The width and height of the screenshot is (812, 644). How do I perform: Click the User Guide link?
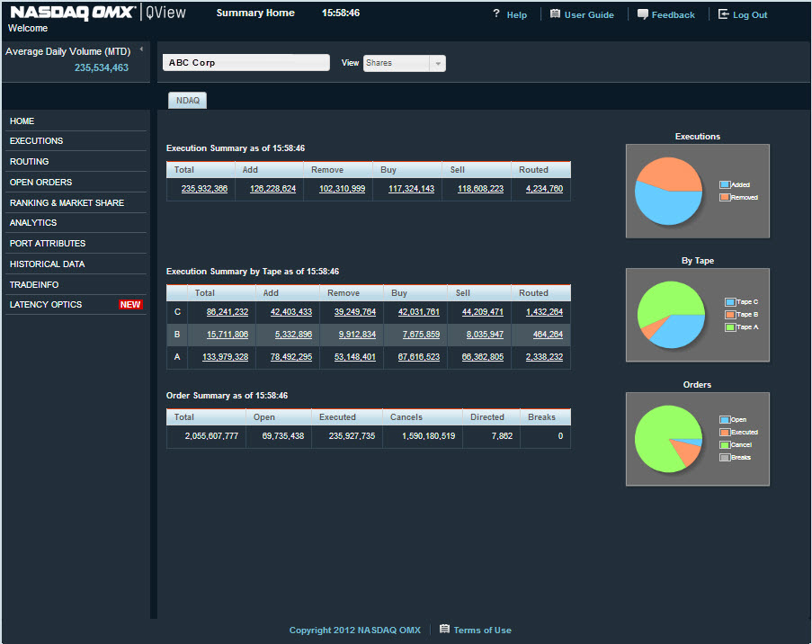[x=589, y=15]
